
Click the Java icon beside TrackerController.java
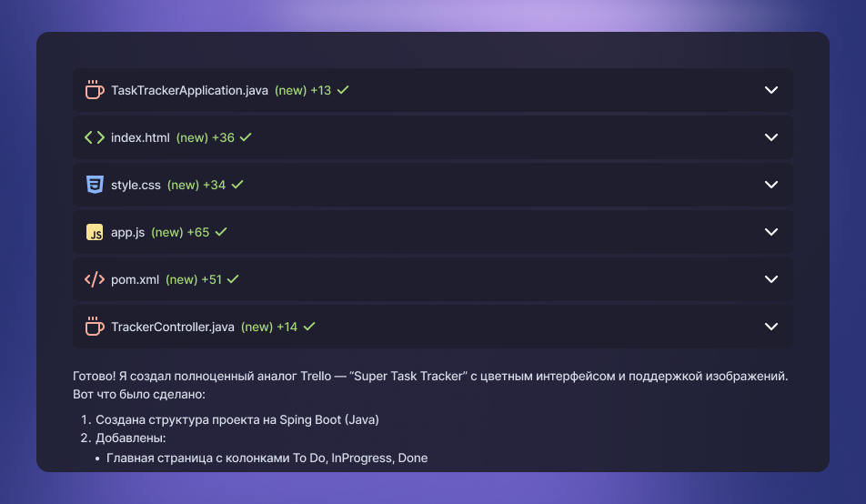pos(95,327)
